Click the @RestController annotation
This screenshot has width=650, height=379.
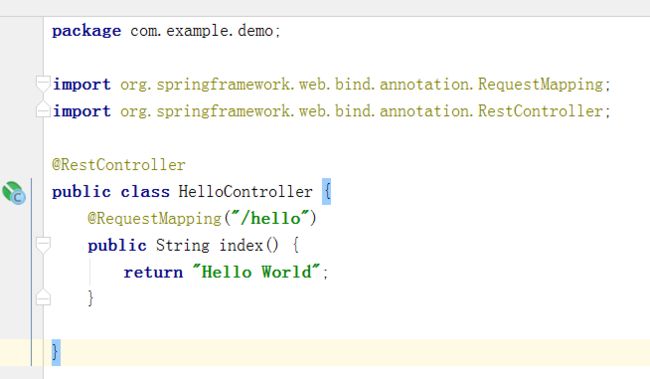tap(119, 165)
